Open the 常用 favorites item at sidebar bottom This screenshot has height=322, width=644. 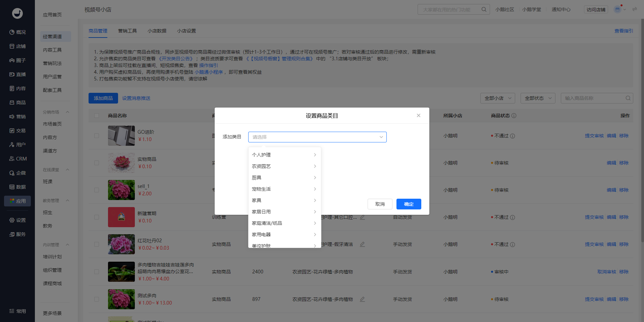click(17, 311)
